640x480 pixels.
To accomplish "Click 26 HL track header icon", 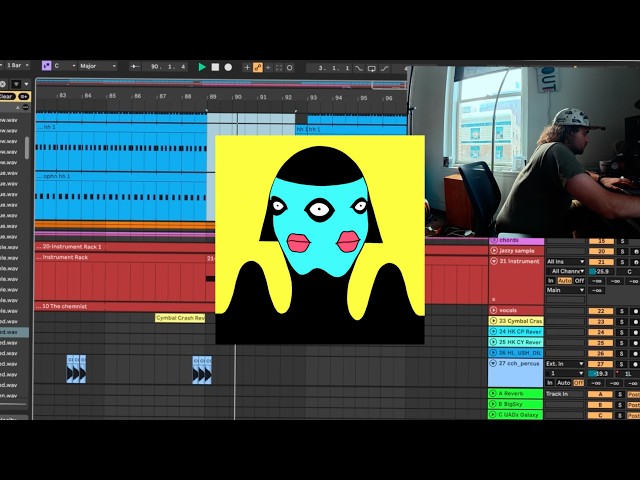I will click(x=494, y=353).
